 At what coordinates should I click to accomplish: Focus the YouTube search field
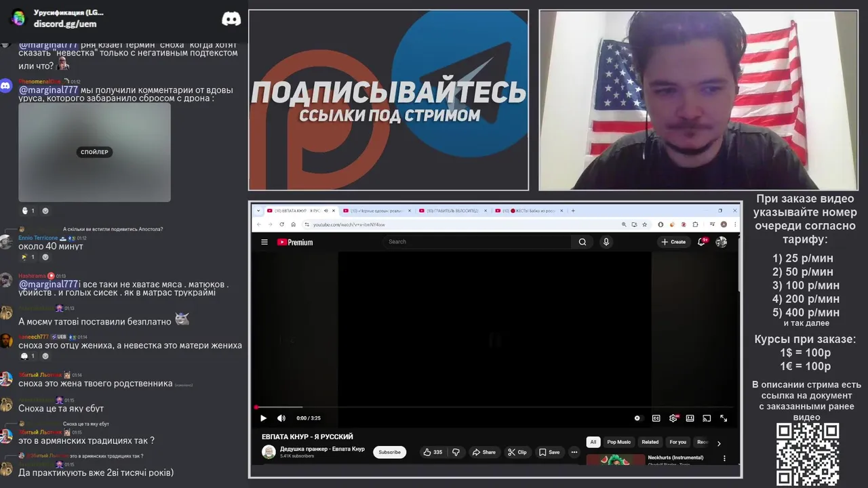click(x=478, y=241)
